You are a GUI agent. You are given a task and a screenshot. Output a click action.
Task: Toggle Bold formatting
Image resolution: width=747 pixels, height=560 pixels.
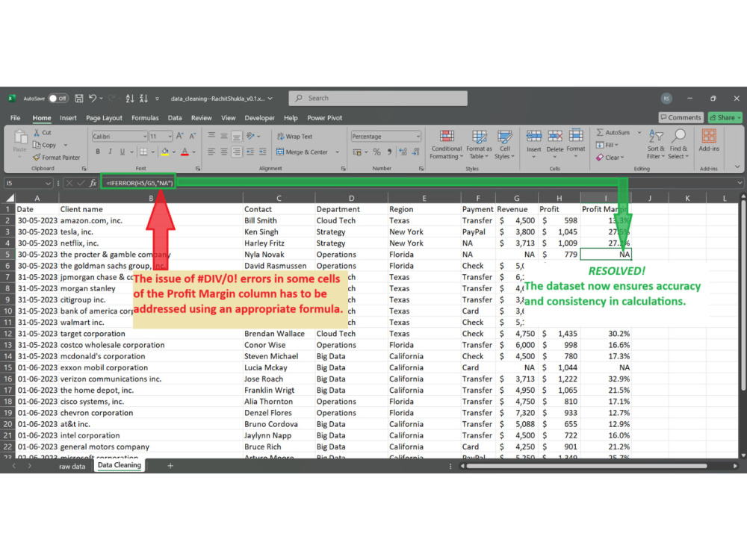[x=98, y=152]
